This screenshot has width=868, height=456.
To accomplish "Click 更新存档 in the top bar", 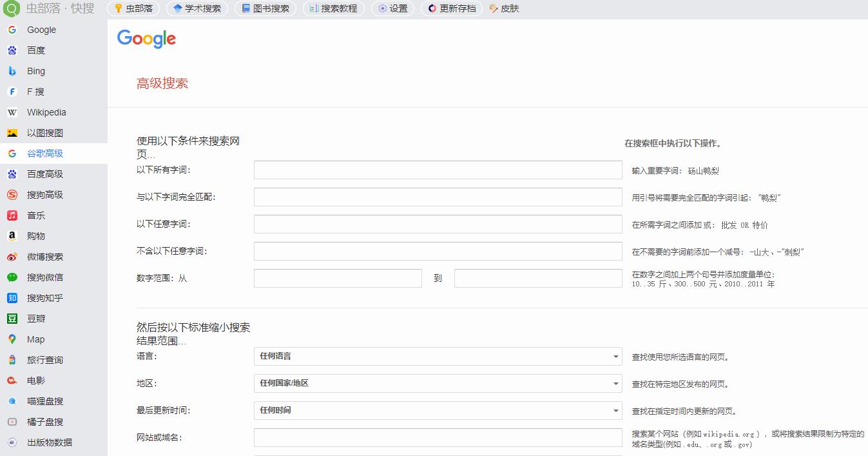I will [452, 8].
